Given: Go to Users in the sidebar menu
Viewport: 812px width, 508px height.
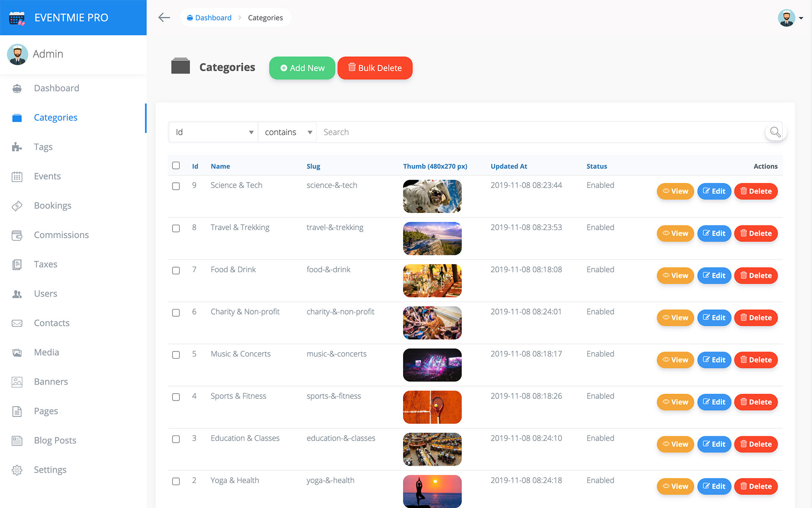Looking at the screenshot, I should click(x=45, y=293).
